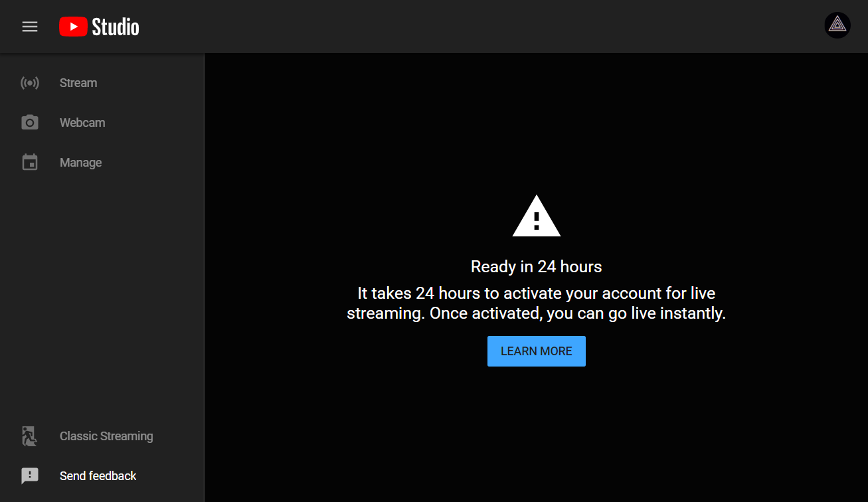Click the YouTube Studio logo
This screenshot has width=868, height=502.
tap(98, 27)
